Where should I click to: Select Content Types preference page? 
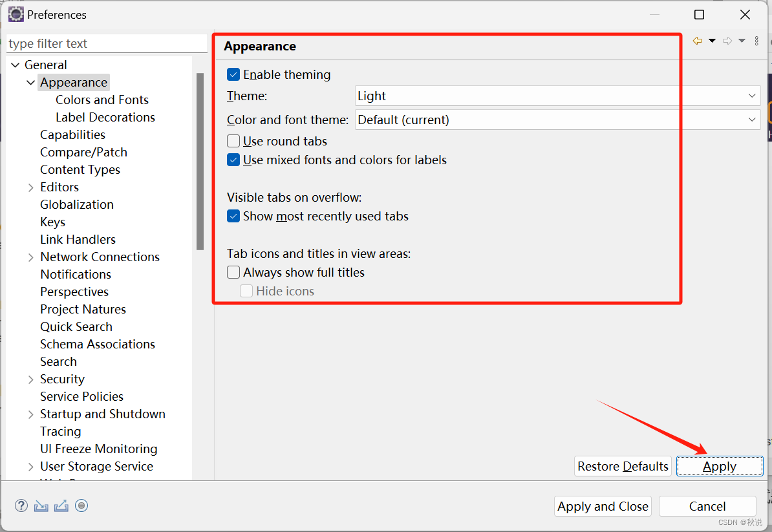click(x=80, y=170)
